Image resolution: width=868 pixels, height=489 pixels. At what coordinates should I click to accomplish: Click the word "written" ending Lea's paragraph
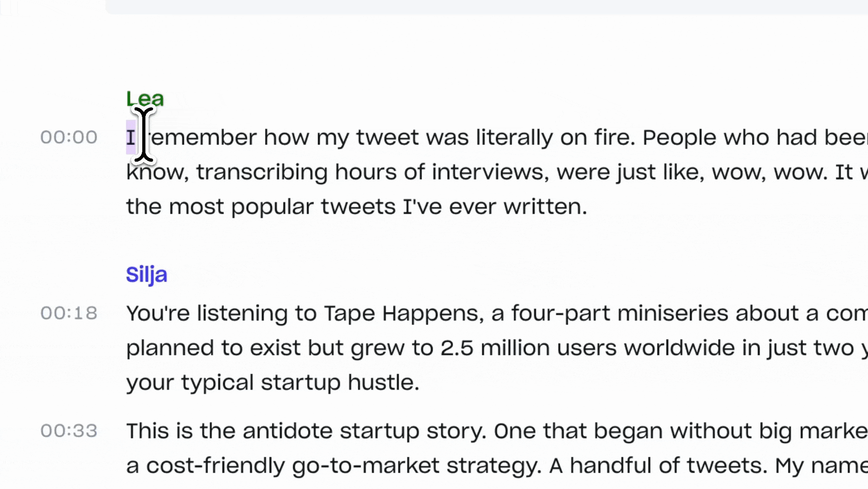545,207
